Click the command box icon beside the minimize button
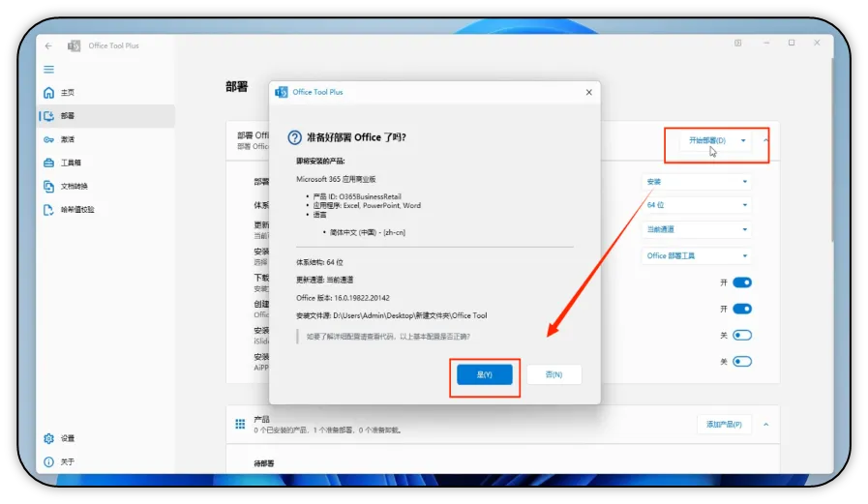This screenshot has width=868, height=504. tap(738, 44)
